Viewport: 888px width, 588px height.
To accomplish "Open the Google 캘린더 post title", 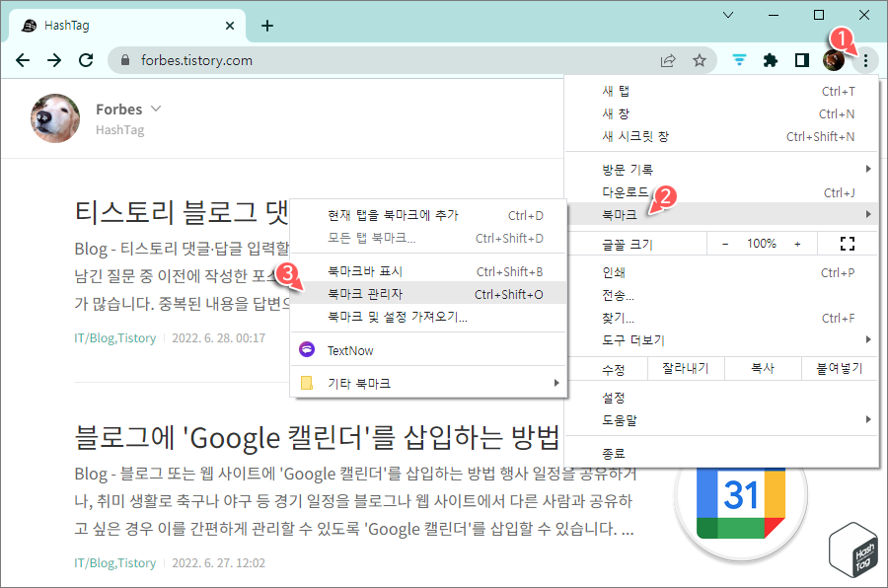I will (x=317, y=437).
